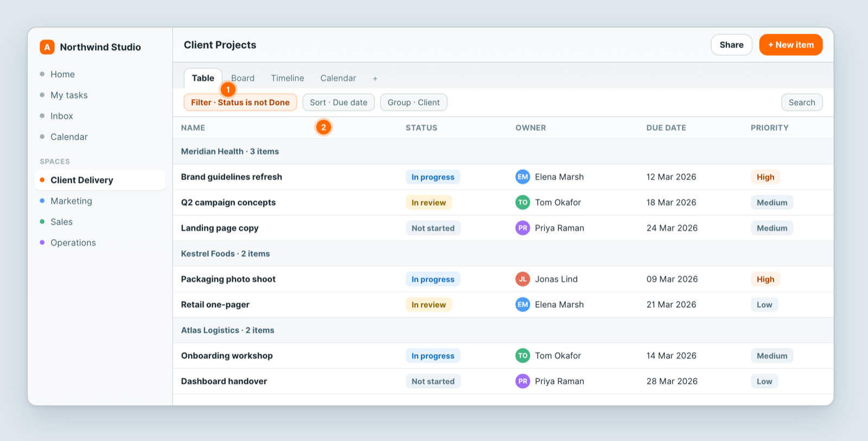Open the Group by Client chip

413,103
